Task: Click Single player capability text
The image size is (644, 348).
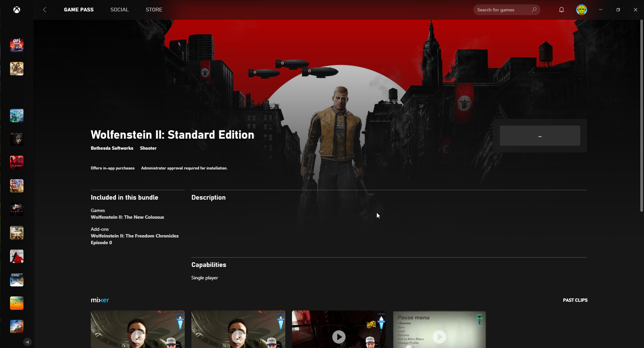Action: [204, 278]
